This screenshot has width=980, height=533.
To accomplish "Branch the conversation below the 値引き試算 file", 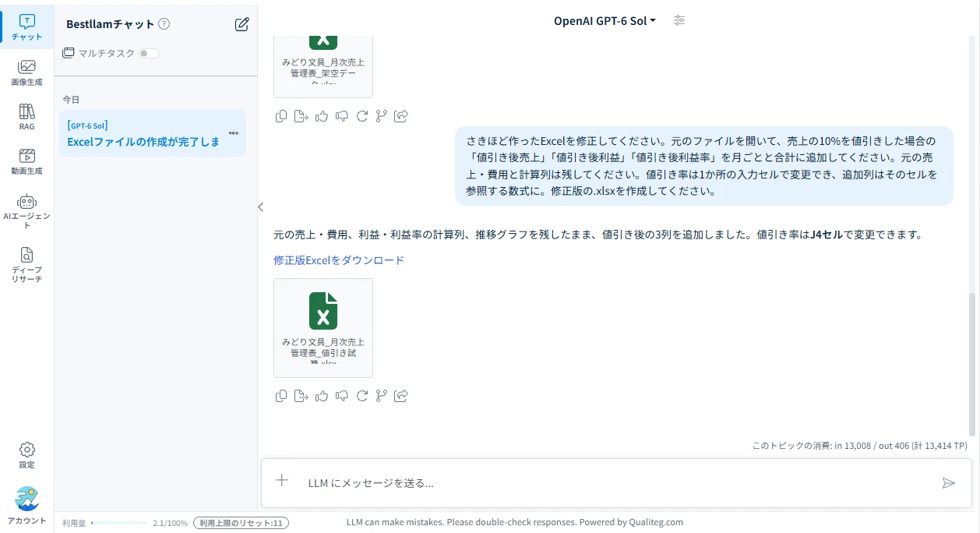I will [381, 396].
